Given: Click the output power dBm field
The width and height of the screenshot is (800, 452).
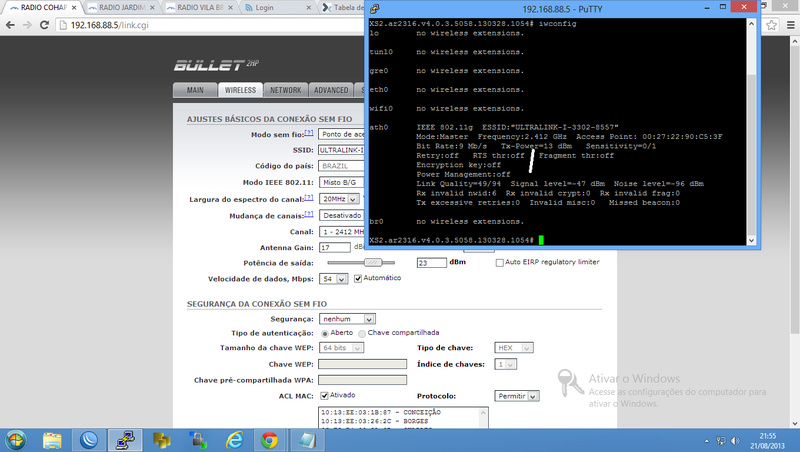Looking at the screenshot, I should (432, 263).
